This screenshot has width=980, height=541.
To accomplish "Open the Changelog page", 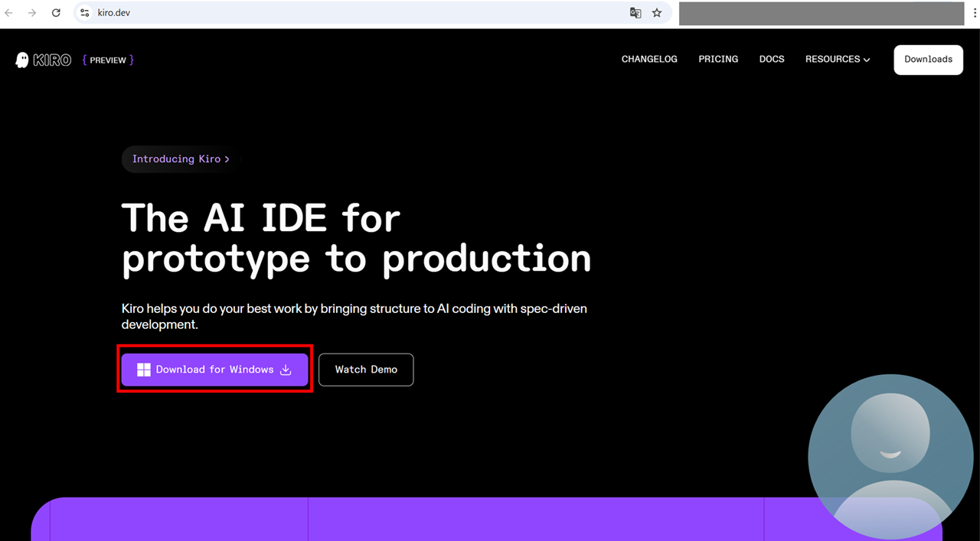I will point(649,59).
